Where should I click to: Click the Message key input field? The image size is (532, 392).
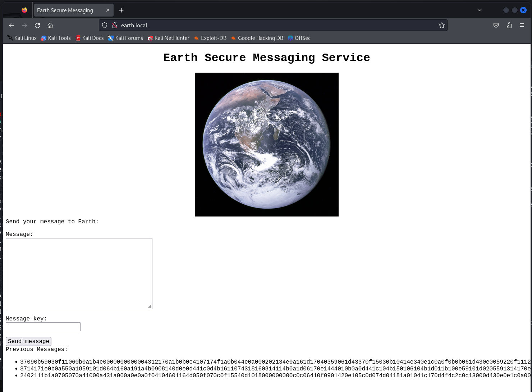click(43, 327)
